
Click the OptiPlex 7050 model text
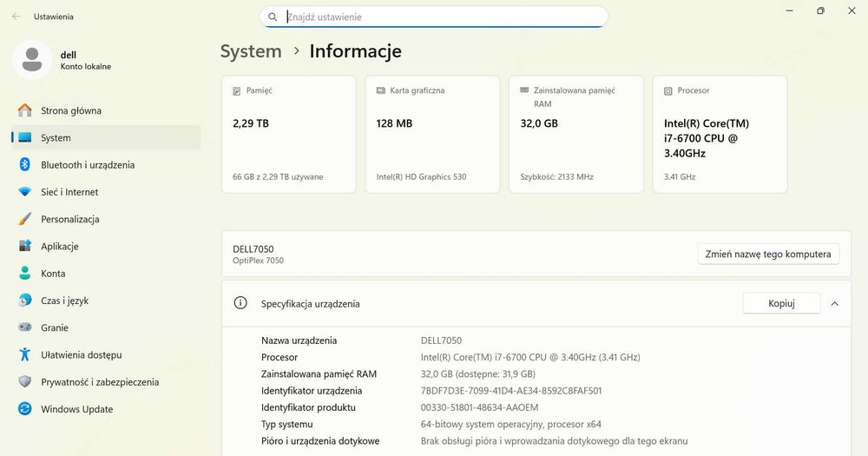pos(258,261)
